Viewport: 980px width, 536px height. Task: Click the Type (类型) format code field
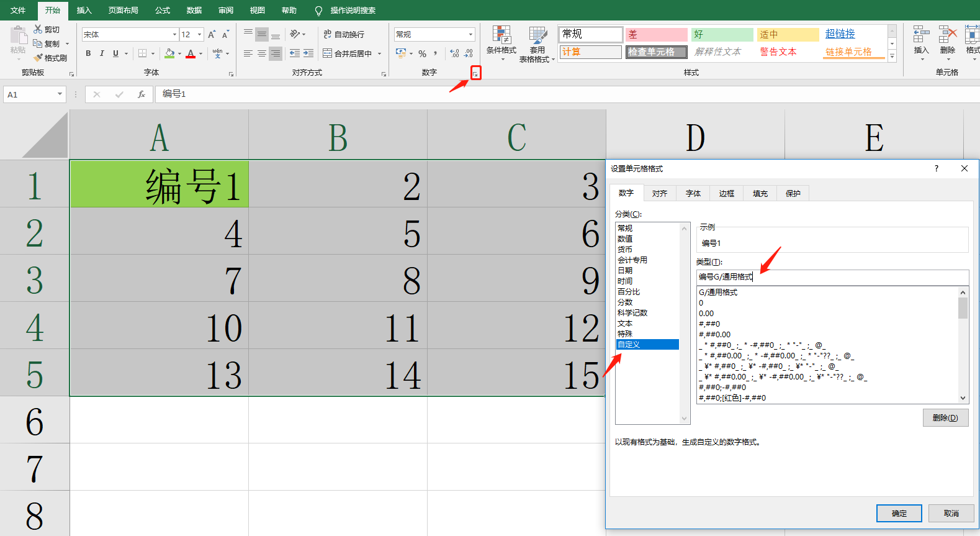(832, 277)
